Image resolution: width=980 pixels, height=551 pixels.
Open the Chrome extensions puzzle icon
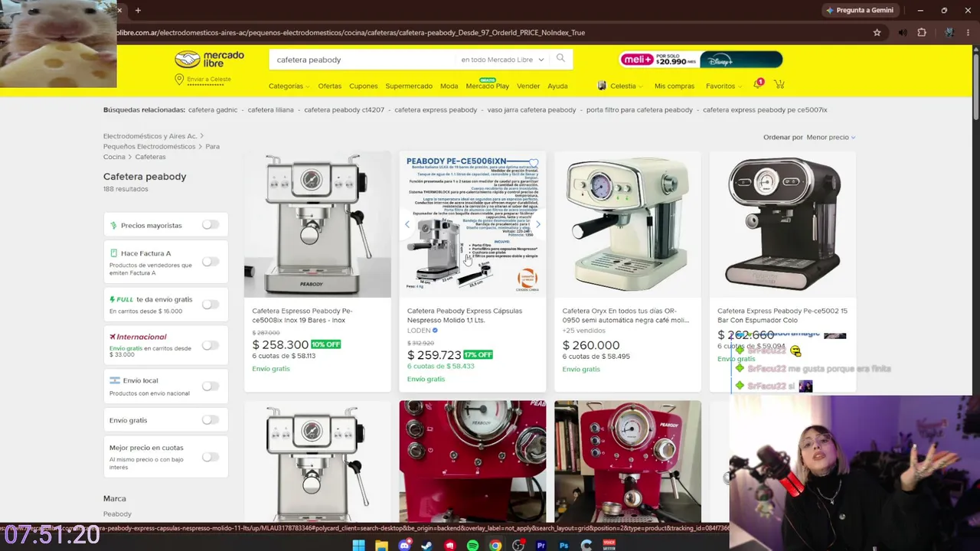pos(922,32)
